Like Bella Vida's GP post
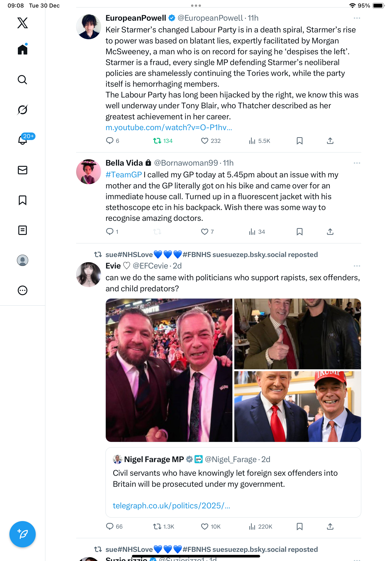Image resolution: width=392 pixels, height=561 pixels. tap(204, 231)
